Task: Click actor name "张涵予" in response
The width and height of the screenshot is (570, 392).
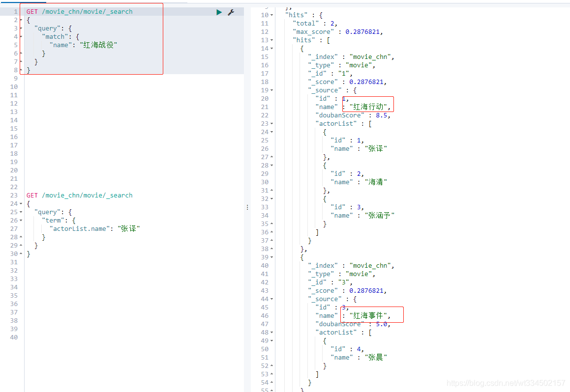Action: (x=380, y=215)
